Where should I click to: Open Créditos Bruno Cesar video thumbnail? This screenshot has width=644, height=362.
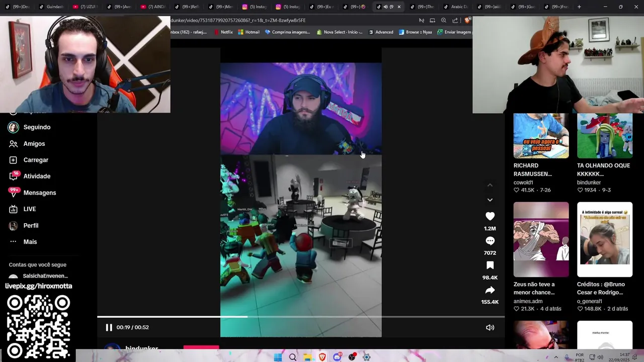coord(605,239)
